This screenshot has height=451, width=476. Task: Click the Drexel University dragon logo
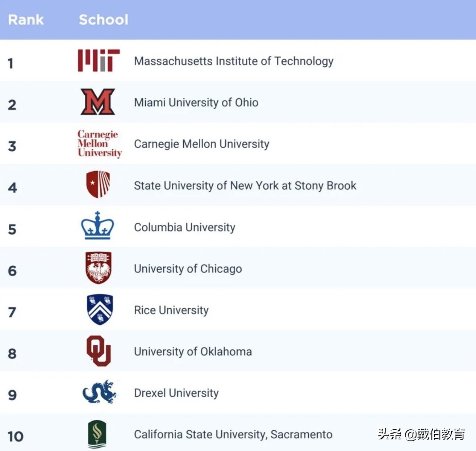click(100, 392)
